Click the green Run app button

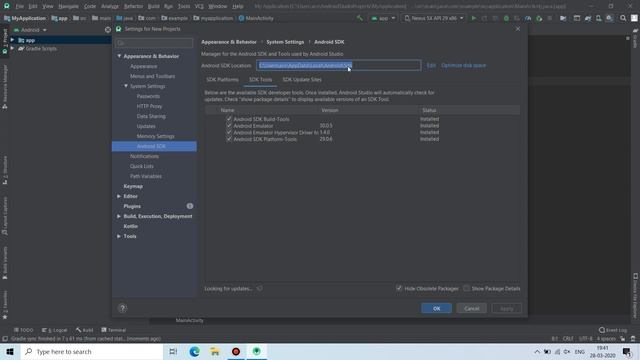(473, 18)
